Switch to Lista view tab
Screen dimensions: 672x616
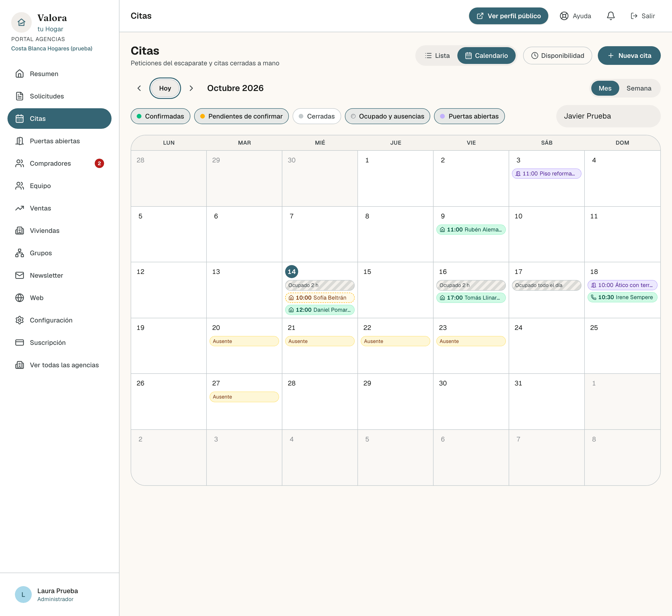coord(437,56)
